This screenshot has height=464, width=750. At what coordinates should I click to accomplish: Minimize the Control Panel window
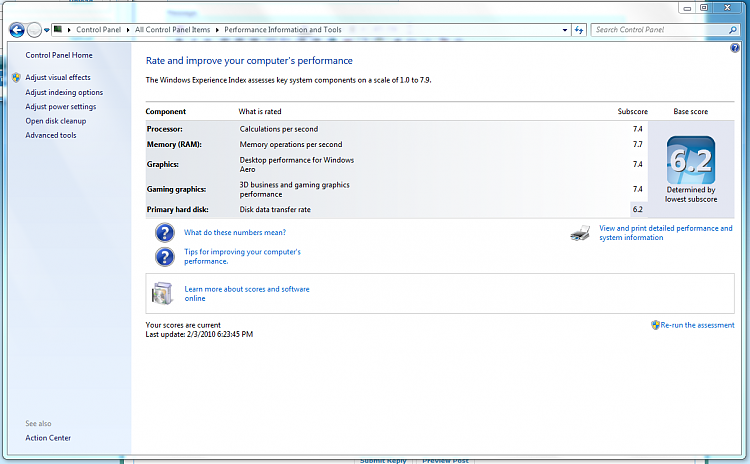(687, 8)
